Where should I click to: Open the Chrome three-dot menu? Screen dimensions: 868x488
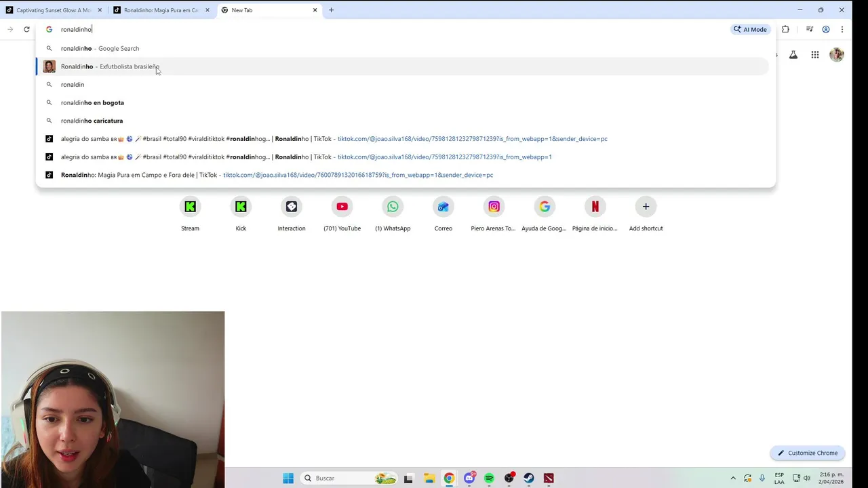(x=842, y=29)
